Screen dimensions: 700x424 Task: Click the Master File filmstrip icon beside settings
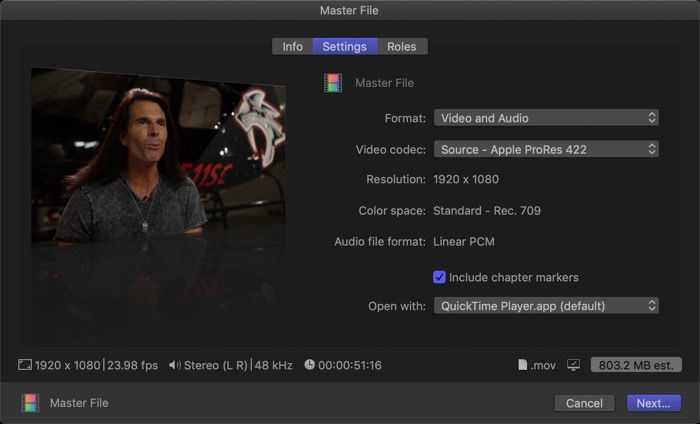tap(333, 83)
